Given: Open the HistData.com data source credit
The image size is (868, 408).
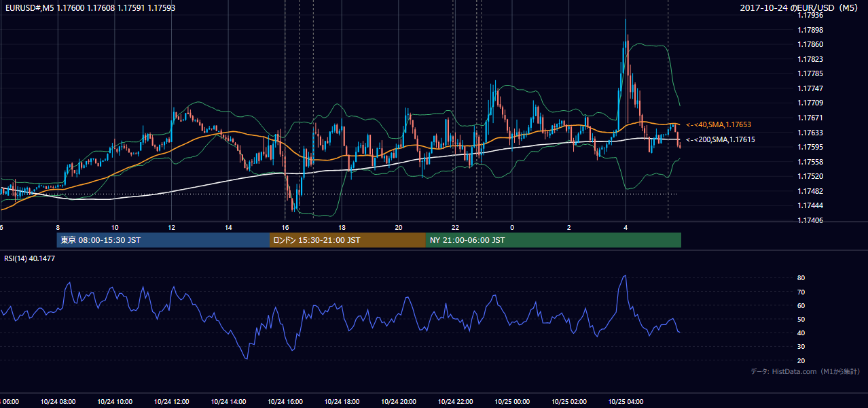Looking at the screenshot, I should pyautogui.click(x=806, y=371).
